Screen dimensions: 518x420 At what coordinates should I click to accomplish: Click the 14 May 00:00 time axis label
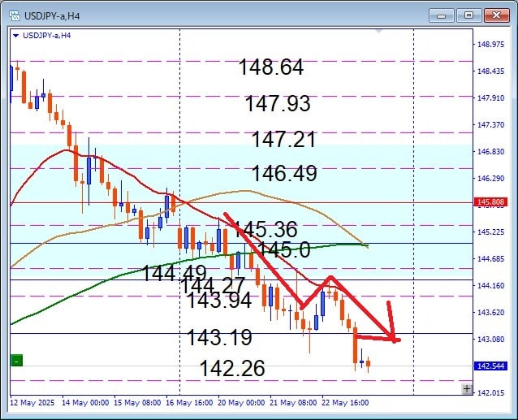pos(85,403)
